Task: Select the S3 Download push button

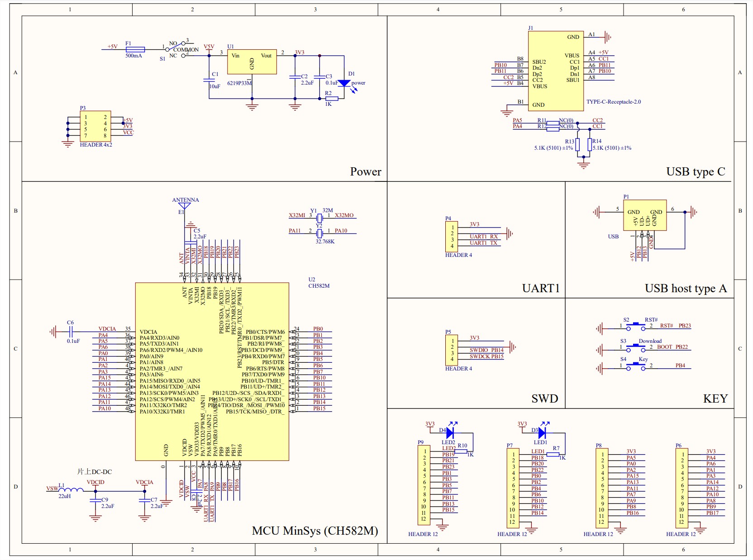Action: point(635,347)
